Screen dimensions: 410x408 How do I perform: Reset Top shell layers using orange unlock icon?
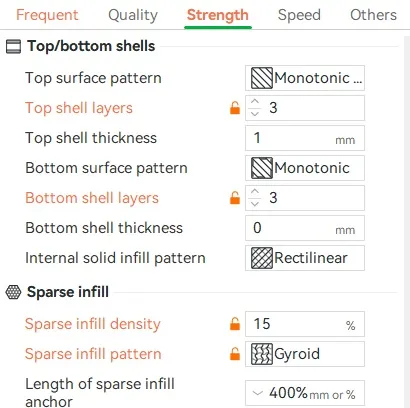235,108
